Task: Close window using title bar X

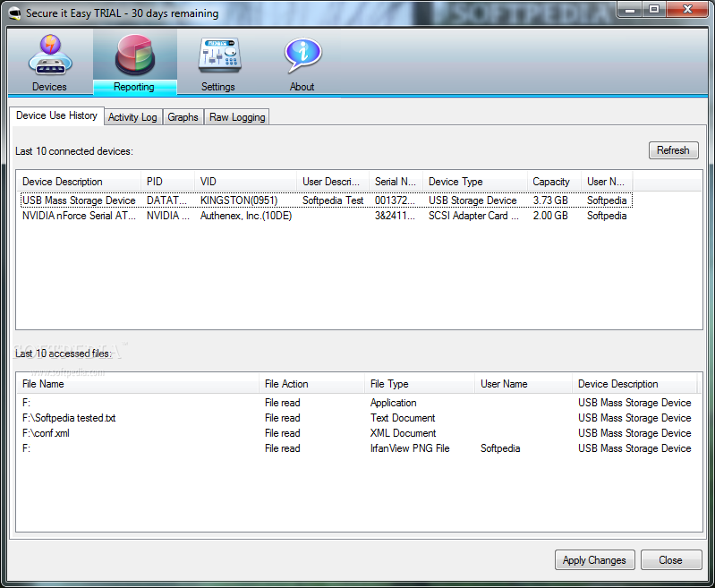Action: (687, 10)
